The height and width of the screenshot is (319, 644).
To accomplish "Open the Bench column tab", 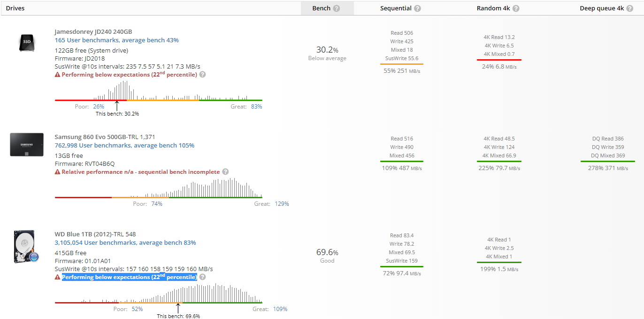I will pyautogui.click(x=322, y=8).
